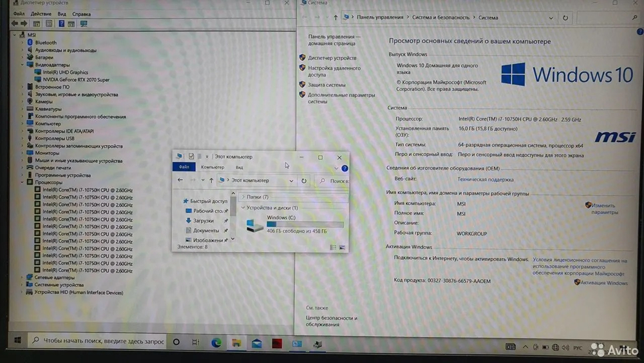Open Microsoft Edge from the taskbar
Screen dimensions: 644x363
[216, 342]
